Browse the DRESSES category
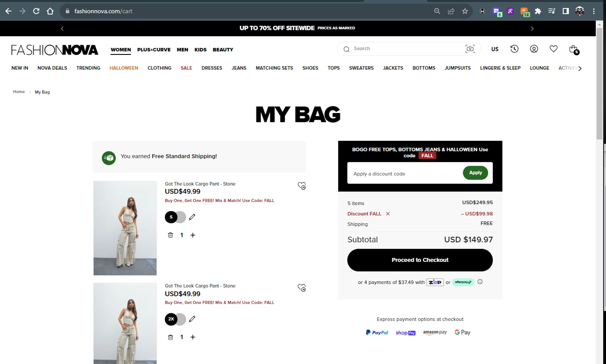Screen dimensions: 606x364 coord(212,68)
